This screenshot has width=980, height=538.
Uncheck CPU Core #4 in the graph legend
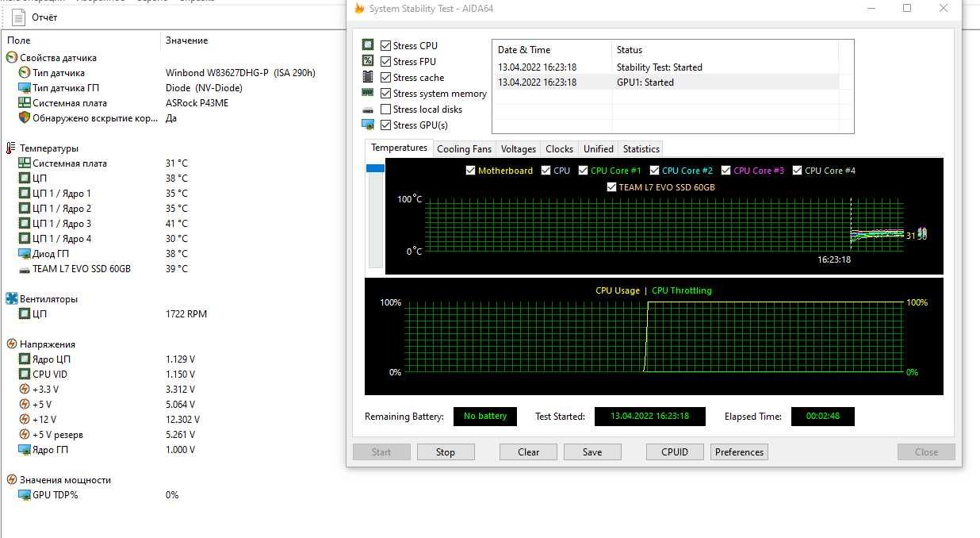pos(798,171)
